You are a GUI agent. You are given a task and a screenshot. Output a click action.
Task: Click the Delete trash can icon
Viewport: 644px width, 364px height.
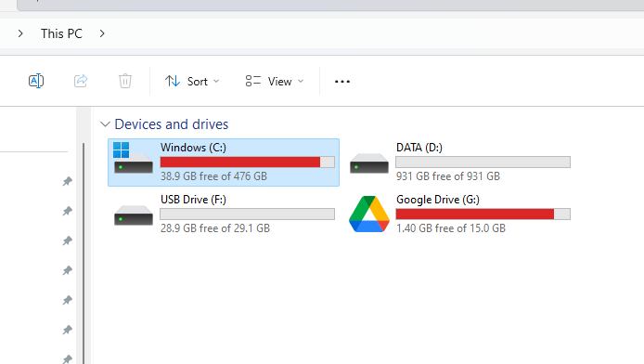(x=125, y=81)
